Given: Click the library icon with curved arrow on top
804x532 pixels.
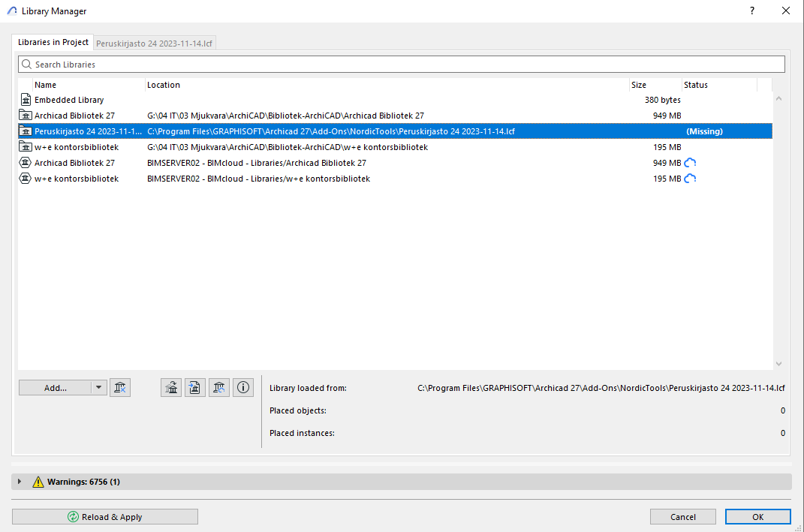Looking at the screenshot, I should pyautogui.click(x=171, y=387).
